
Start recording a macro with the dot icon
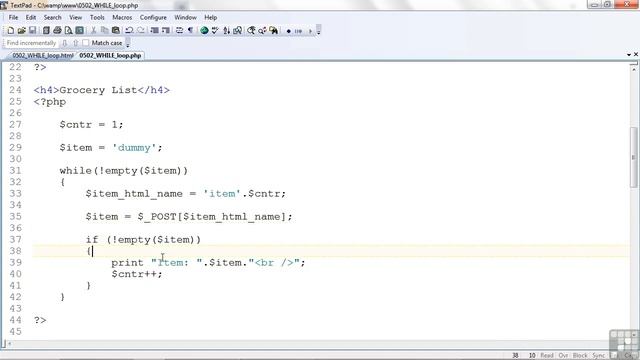point(289,31)
